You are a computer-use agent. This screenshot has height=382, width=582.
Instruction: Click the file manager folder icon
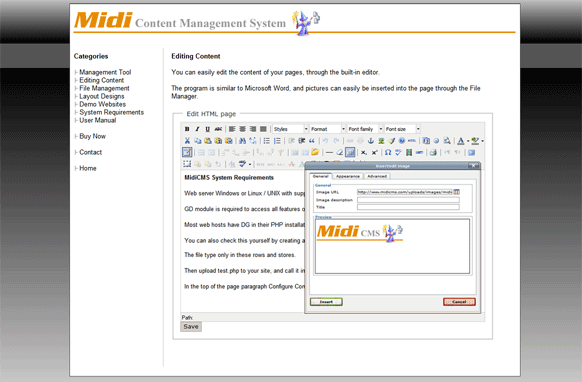(315, 152)
